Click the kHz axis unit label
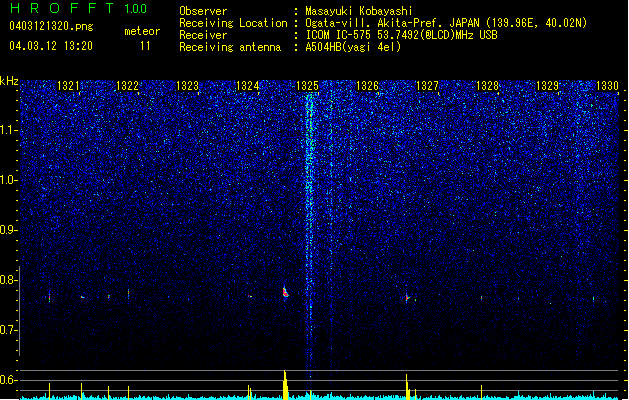629x400 pixels. [9, 81]
